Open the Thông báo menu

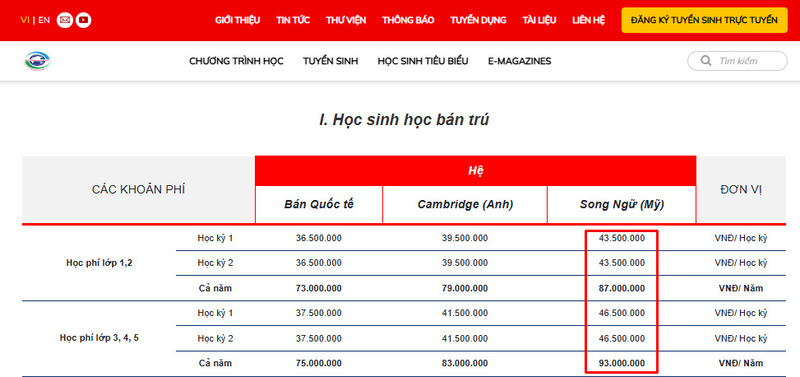tap(408, 20)
